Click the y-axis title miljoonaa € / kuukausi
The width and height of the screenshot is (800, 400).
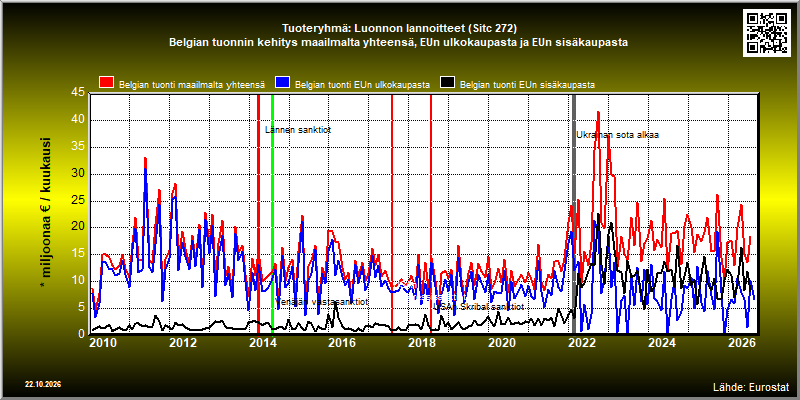point(45,214)
